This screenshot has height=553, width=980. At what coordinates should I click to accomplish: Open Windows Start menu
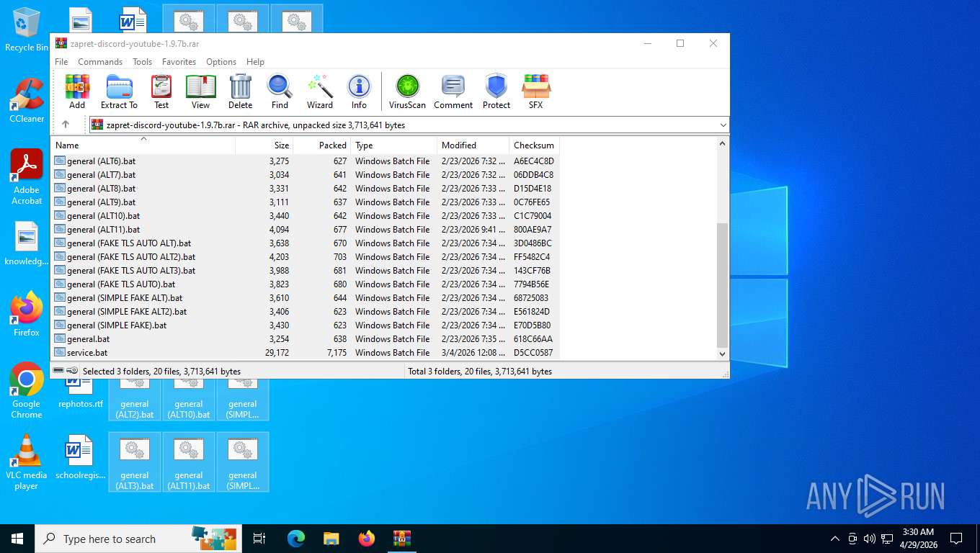pyautogui.click(x=17, y=539)
